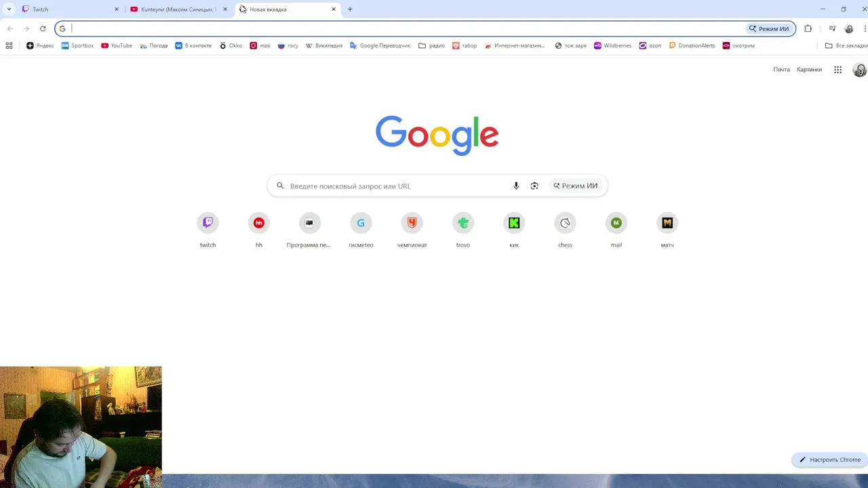Screen dimensions: 868x488
Task: Open the Chrome profile avatar in toolbar
Action: point(849,28)
